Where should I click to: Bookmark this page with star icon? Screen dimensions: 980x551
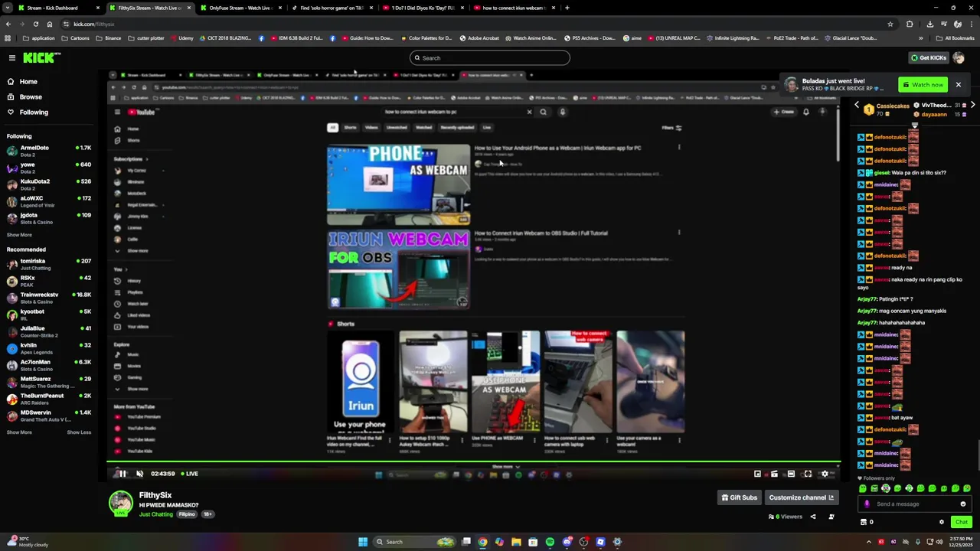point(890,24)
